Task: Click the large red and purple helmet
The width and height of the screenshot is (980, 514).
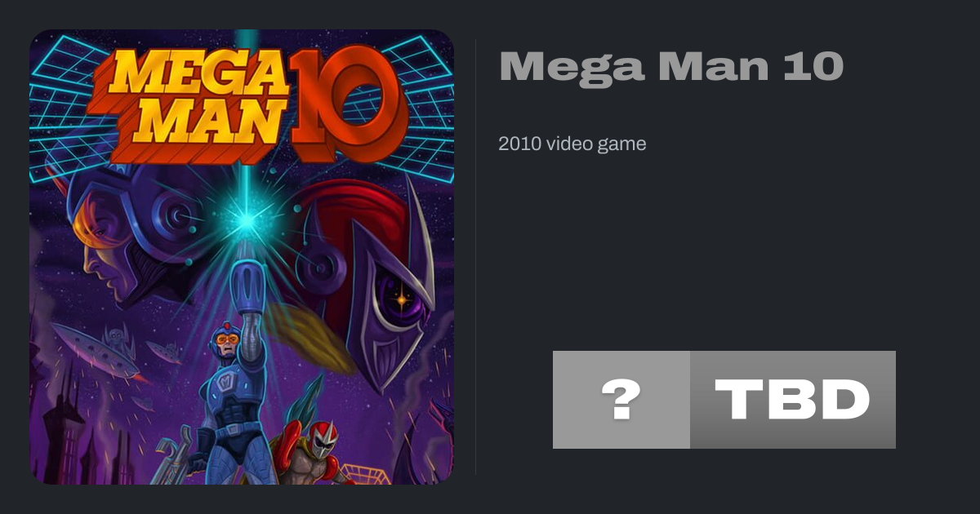Action: tap(367, 269)
